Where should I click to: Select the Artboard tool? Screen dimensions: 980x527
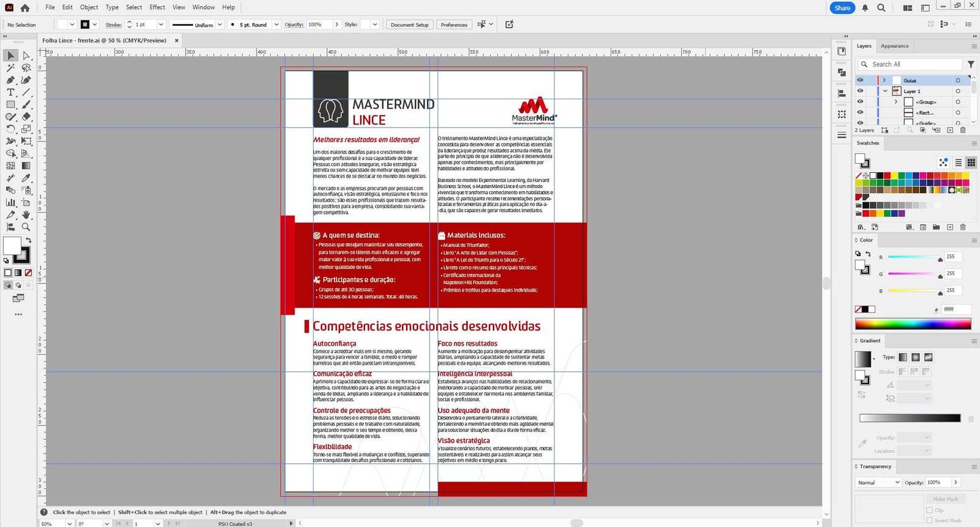pyautogui.click(x=26, y=203)
